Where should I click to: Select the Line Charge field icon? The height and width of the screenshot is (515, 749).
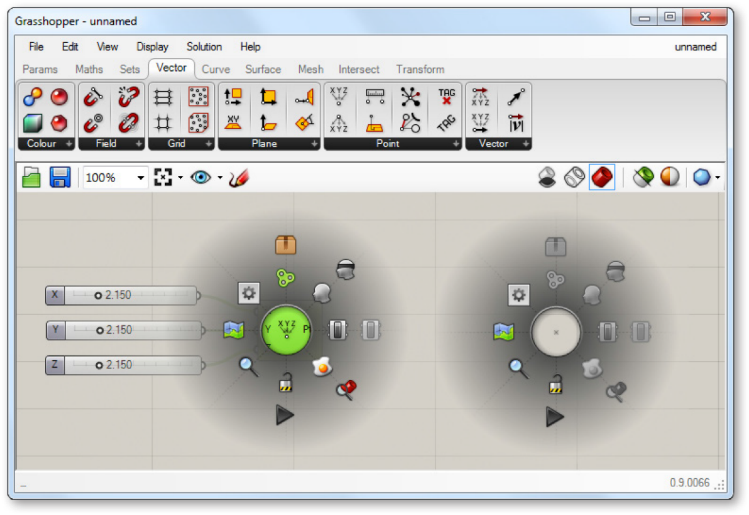(x=93, y=97)
